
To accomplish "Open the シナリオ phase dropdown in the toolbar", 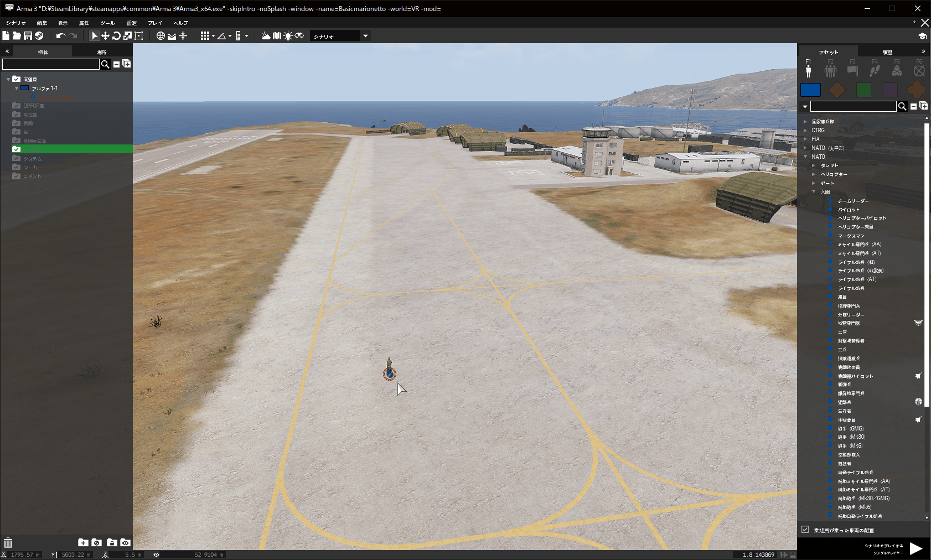I will coord(365,35).
